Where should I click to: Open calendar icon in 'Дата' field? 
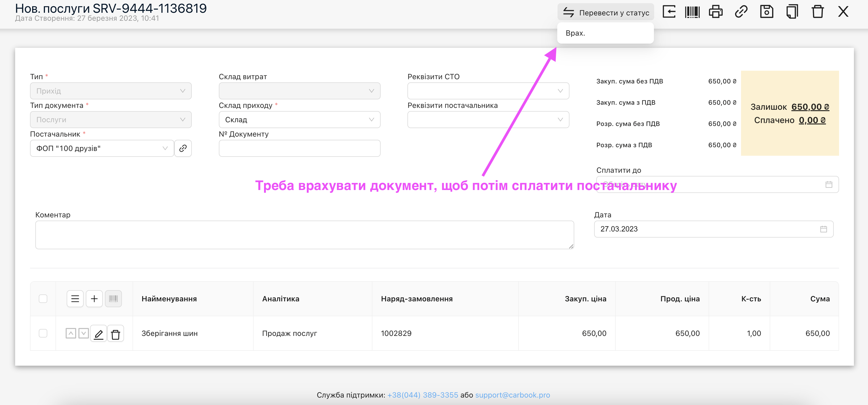(824, 229)
